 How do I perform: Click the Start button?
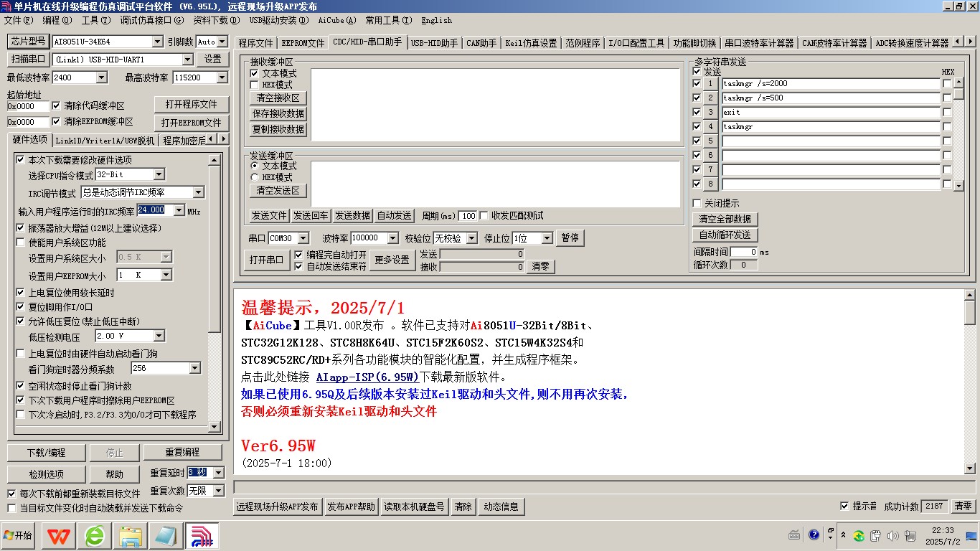(x=19, y=536)
